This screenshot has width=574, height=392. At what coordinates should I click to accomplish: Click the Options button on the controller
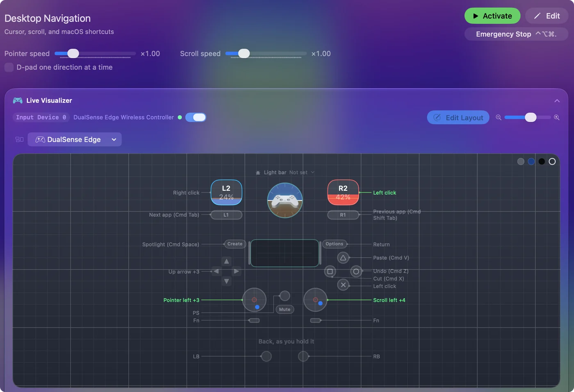[335, 244]
